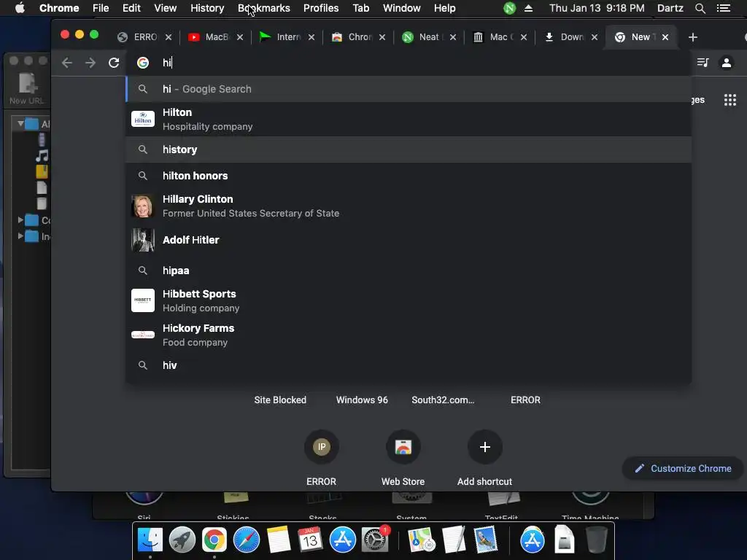Select the Hibbett Sports suggestion

point(409,300)
